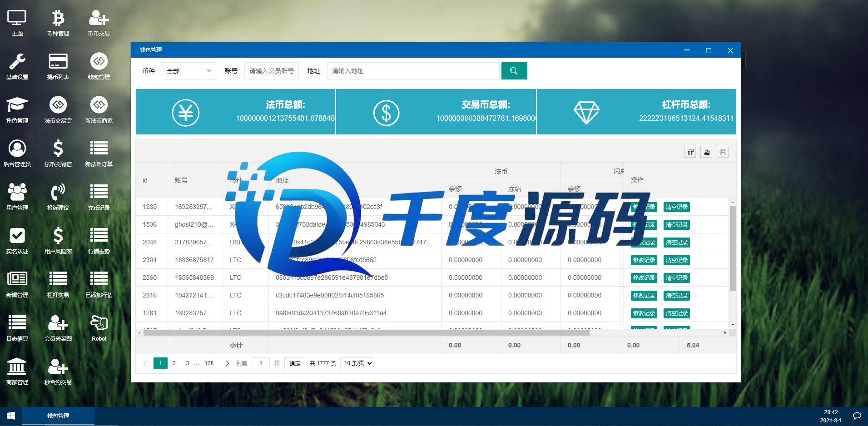Screen dimensions: 868x426
Task: Click the 确定 page jump button
Action: tap(295, 363)
